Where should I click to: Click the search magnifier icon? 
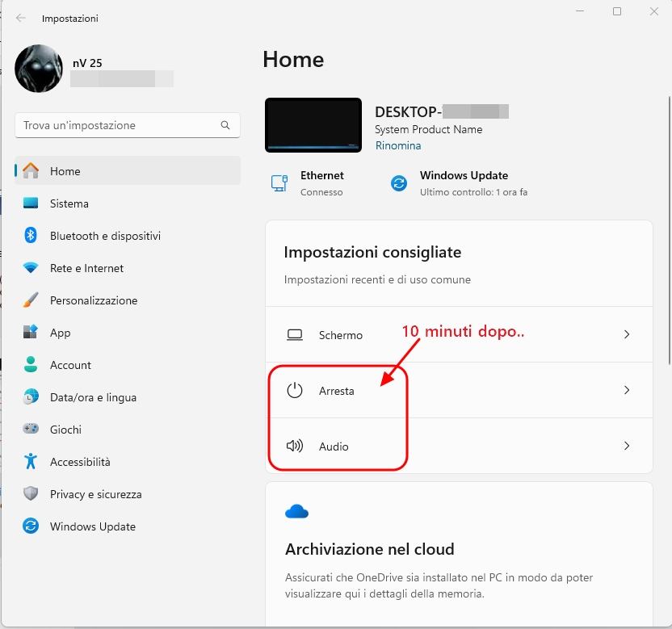(225, 125)
